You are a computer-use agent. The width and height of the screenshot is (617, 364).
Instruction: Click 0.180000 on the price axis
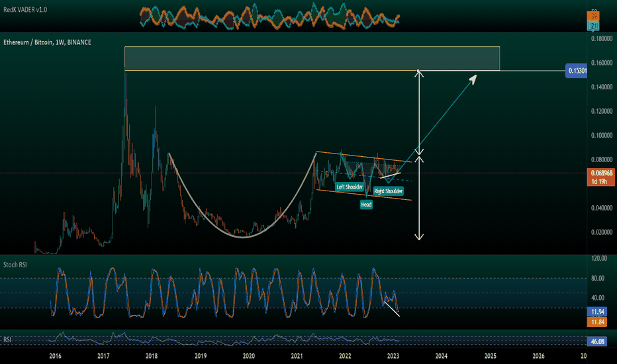602,38
